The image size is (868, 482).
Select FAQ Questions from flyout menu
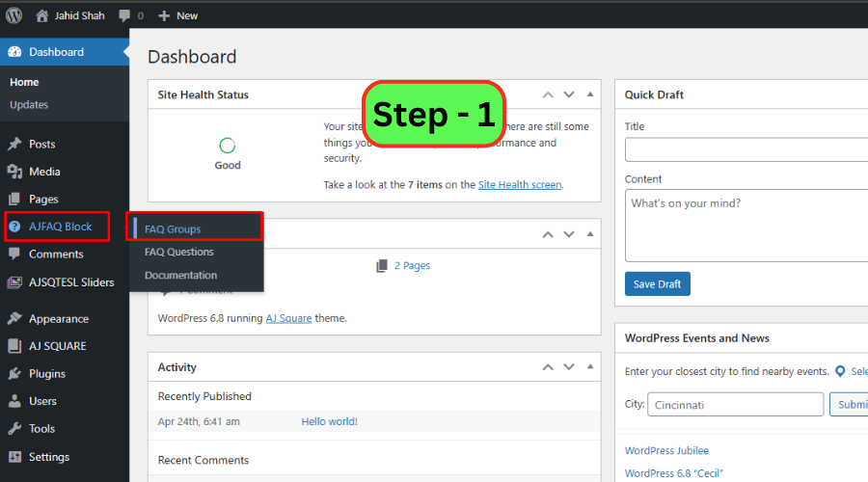coord(178,252)
